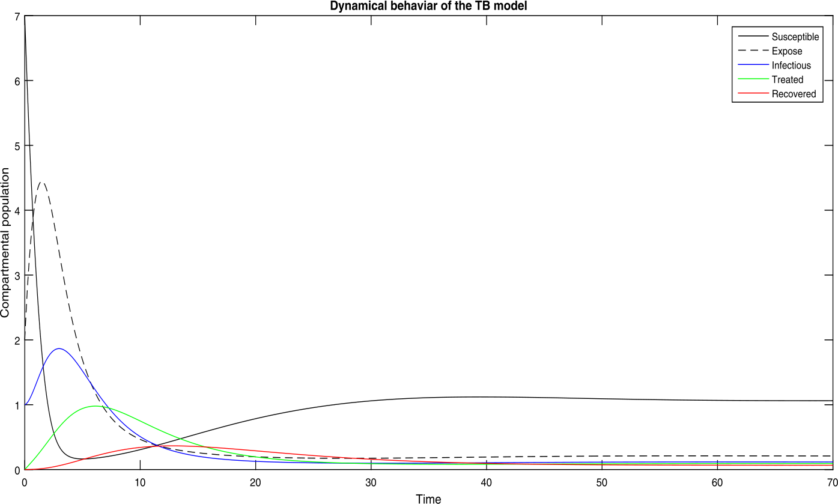Click the y-axis tick label '3'
Image resolution: width=838 pixels, height=504 pixels.
(x=17, y=276)
